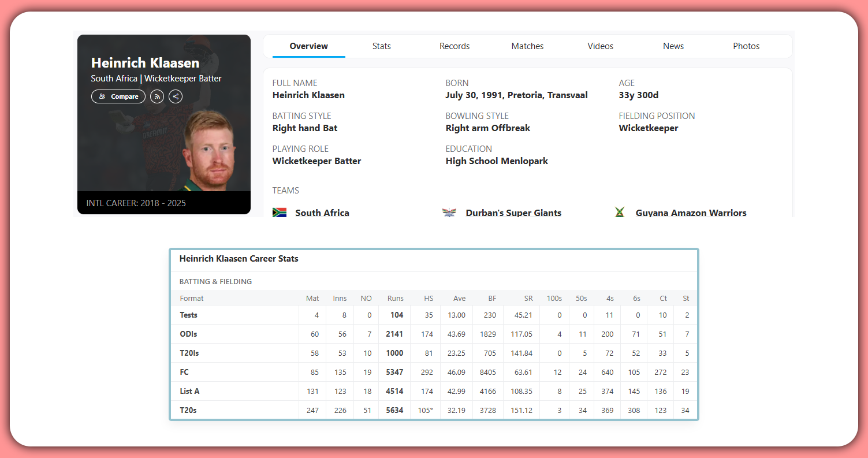Image resolution: width=868 pixels, height=458 pixels.
Task: Open the News tab
Action: pos(673,46)
